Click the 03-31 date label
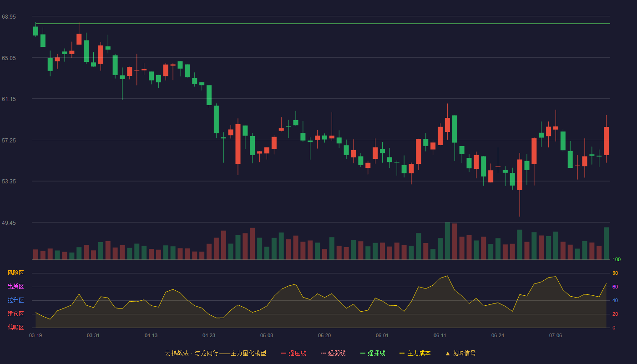The height and width of the screenshot is (364, 637). click(93, 335)
